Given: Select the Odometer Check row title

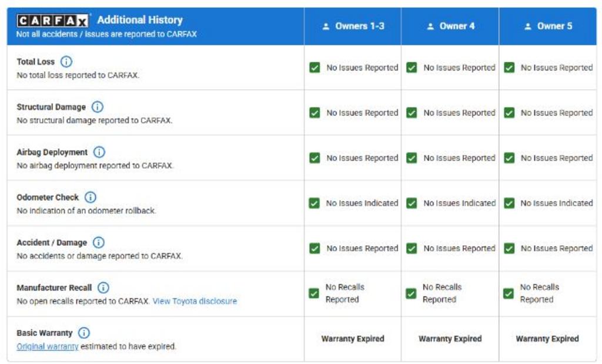Looking at the screenshot, I should (x=48, y=198).
